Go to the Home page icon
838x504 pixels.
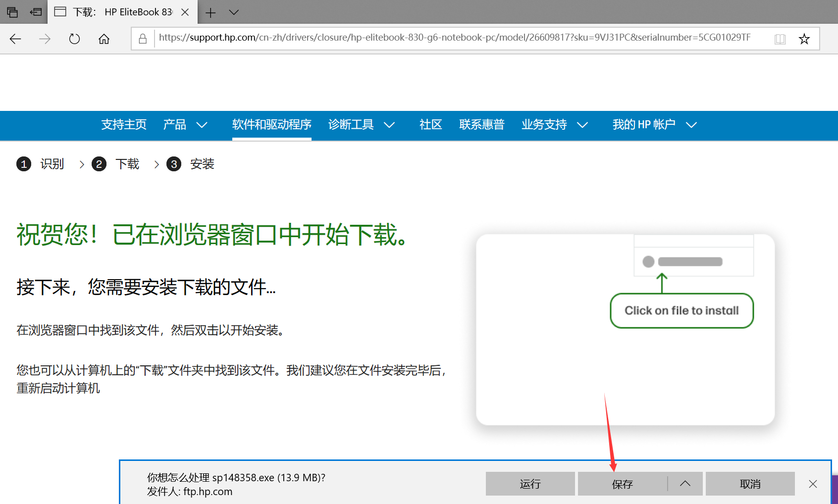click(104, 39)
